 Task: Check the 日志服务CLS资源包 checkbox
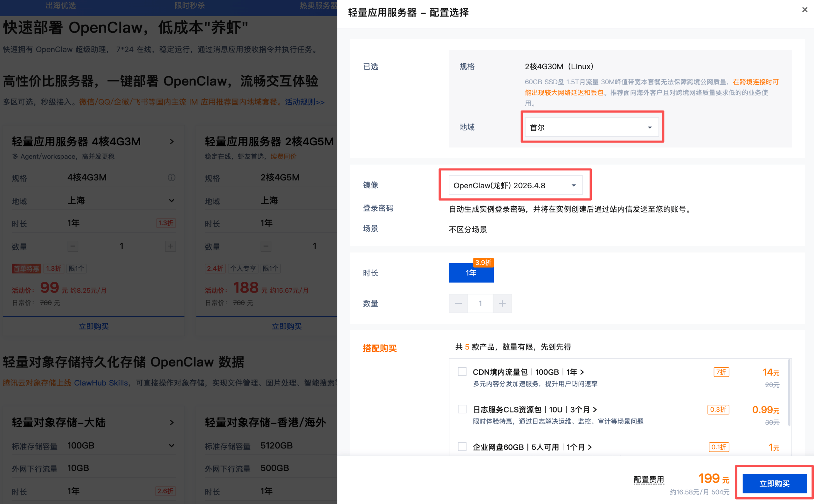click(462, 409)
